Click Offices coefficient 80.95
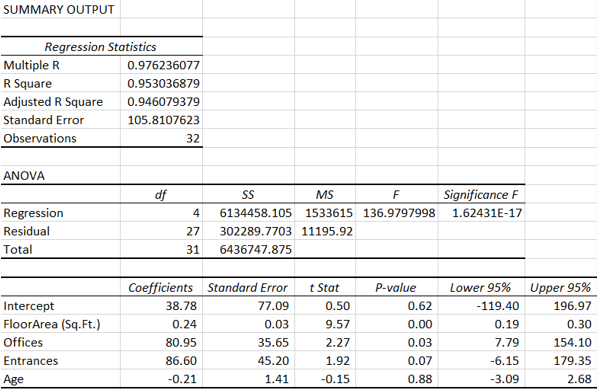The image size is (597, 389). coord(181,342)
